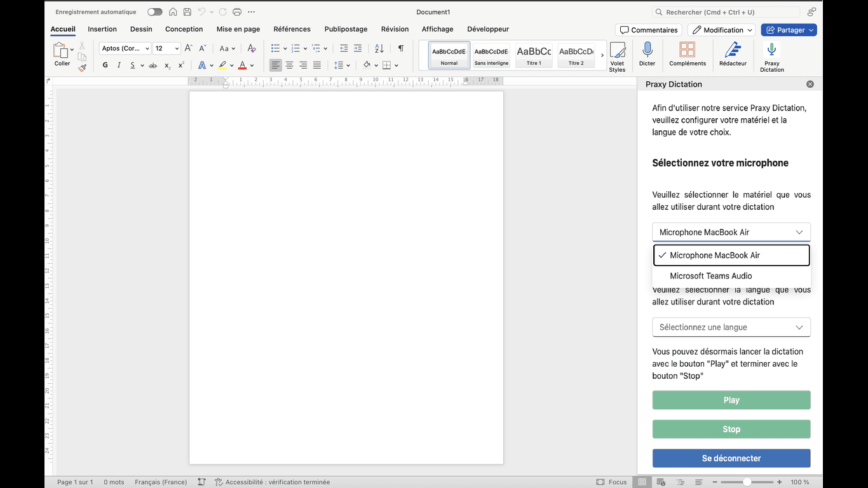Switch to the Révision tab
The width and height of the screenshot is (868, 488).
(x=395, y=29)
